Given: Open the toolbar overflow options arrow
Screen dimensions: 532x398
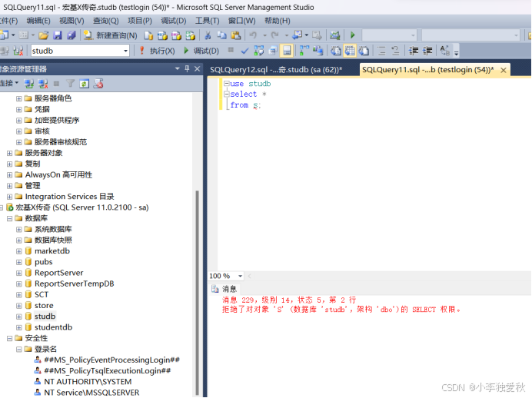Looking at the screenshot, I should click(x=457, y=52).
